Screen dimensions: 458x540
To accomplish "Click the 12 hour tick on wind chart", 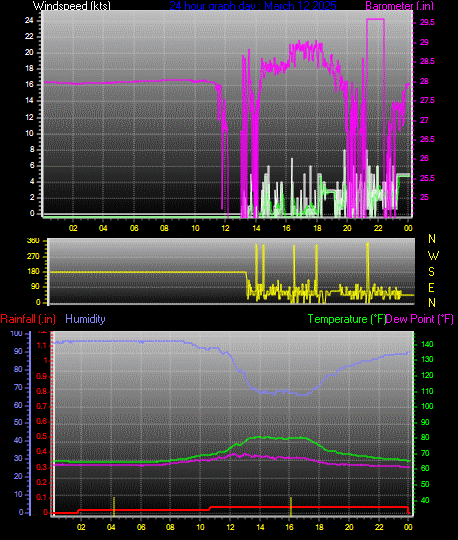I will click(225, 228).
